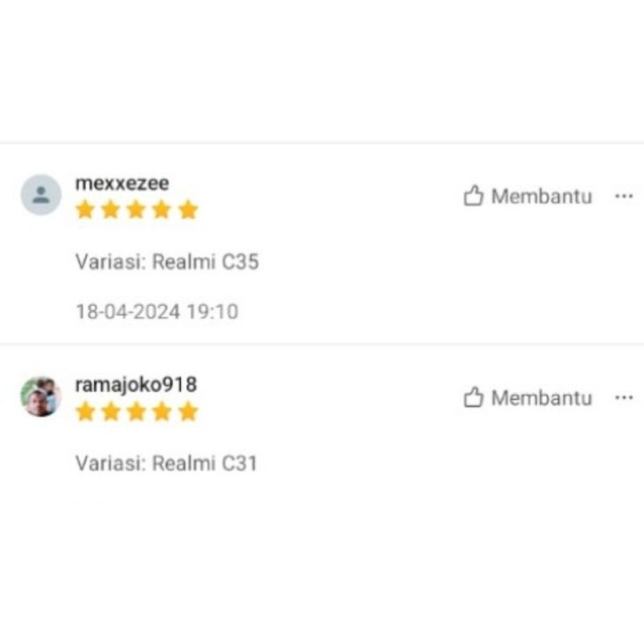The width and height of the screenshot is (644, 644).
Task: Click thumbs-up icon on ramajoko918's review
Action: [473, 397]
